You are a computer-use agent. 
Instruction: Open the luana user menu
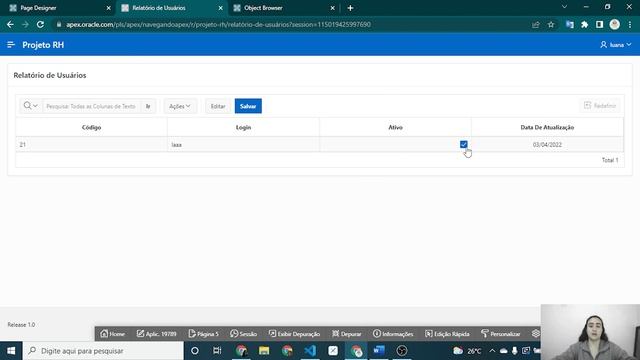[x=616, y=45]
